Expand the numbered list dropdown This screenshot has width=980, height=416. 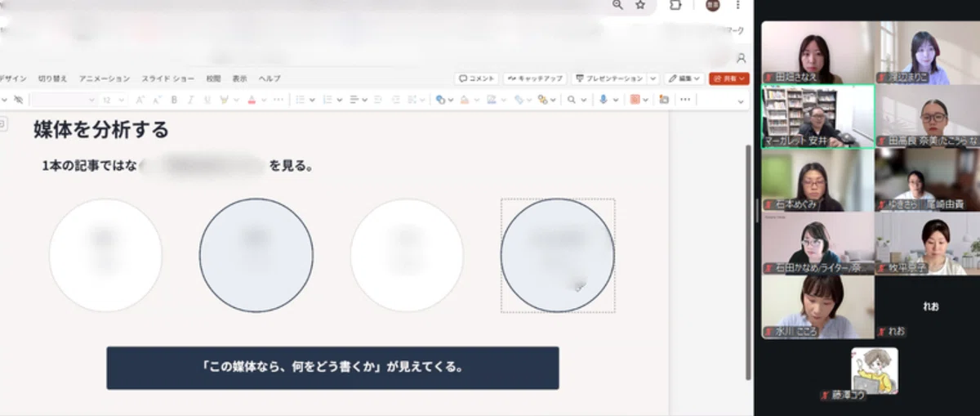(340, 100)
